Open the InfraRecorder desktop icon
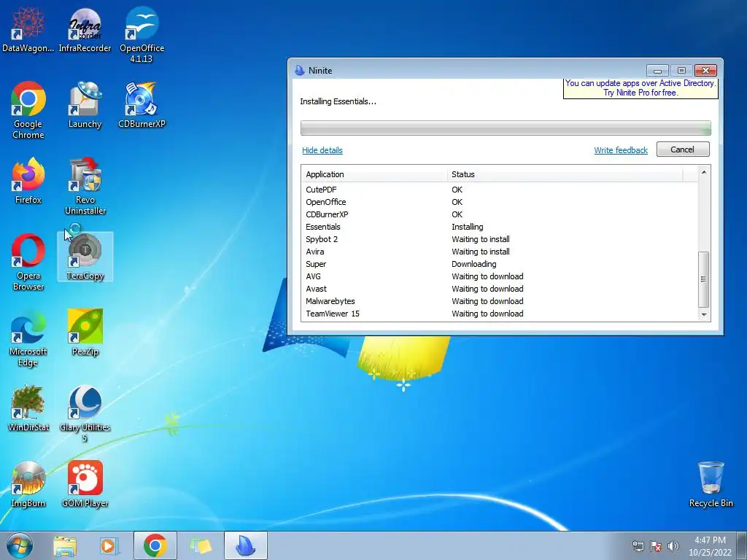The width and height of the screenshot is (747, 560). [85, 29]
